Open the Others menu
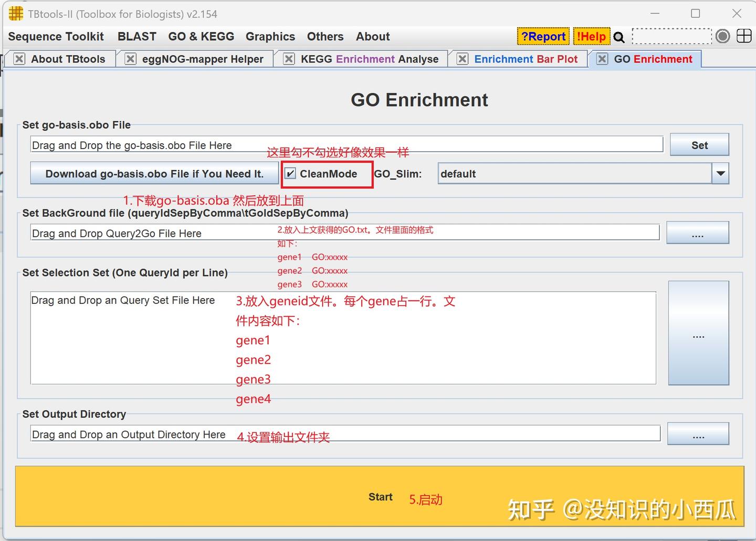This screenshot has width=756, height=541. [325, 36]
